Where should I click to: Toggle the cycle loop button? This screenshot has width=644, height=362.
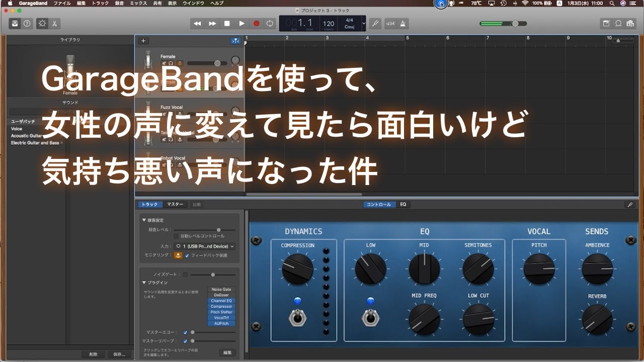[x=270, y=23]
